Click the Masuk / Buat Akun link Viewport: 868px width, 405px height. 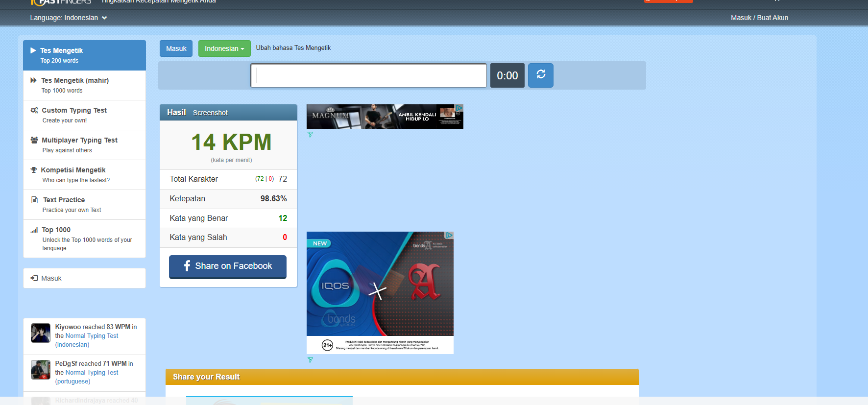tap(759, 18)
